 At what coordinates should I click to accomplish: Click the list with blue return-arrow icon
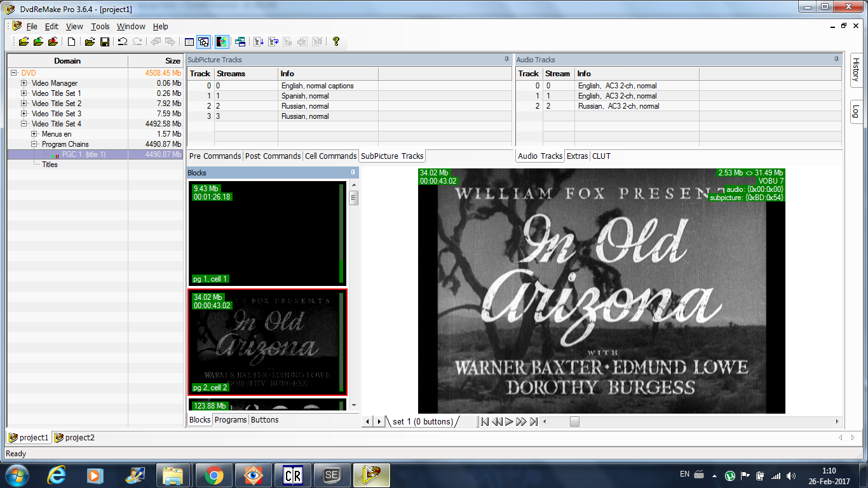(273, 42)
